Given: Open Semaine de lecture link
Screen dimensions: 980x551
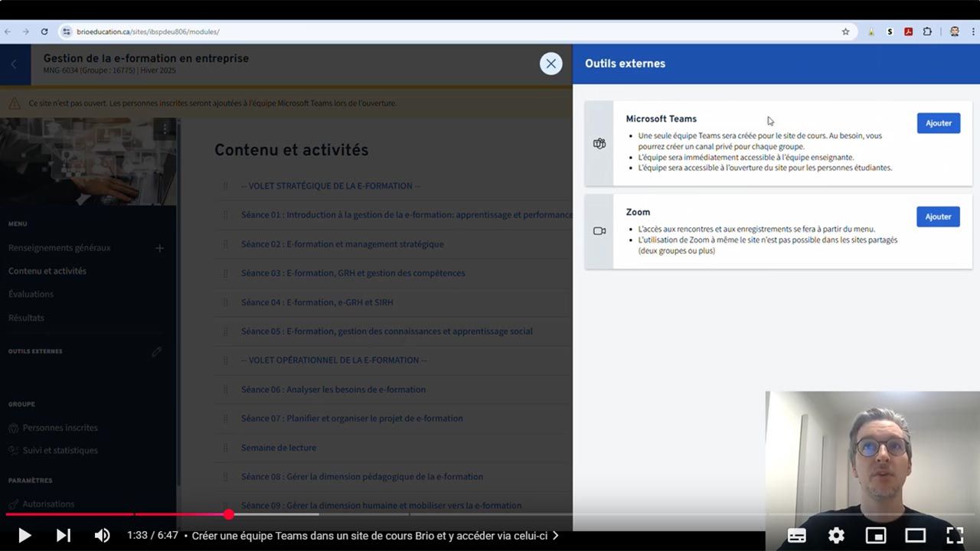Looking at the screenshot, I should [279, 448].
